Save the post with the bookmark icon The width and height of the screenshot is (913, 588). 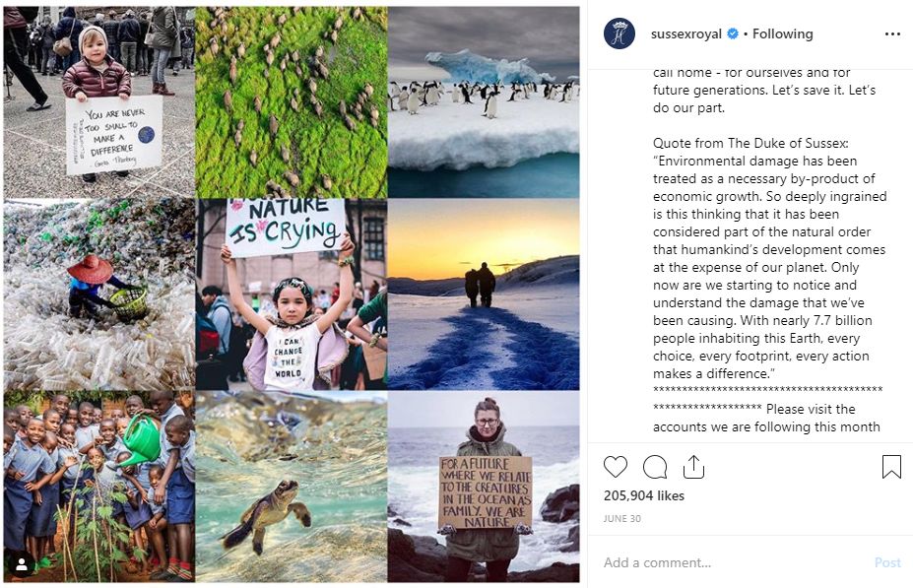point(891,467)
